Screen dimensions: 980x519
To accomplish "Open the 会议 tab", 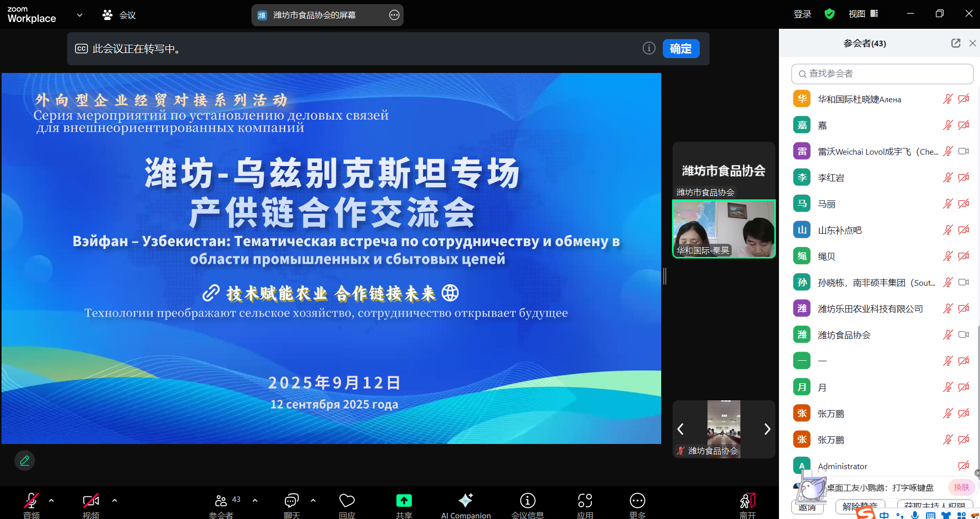I will (x=119, y=15).
